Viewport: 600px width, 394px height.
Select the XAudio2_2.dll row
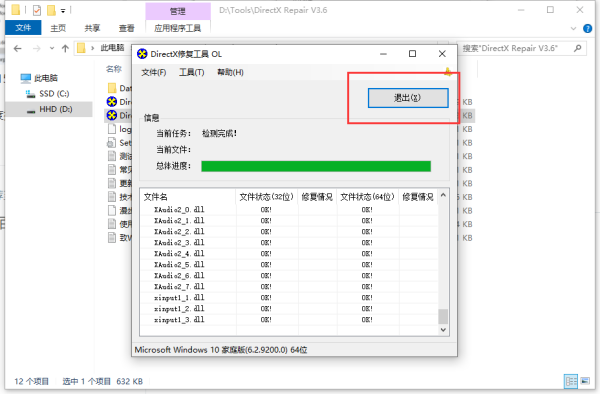click(289, 232)
